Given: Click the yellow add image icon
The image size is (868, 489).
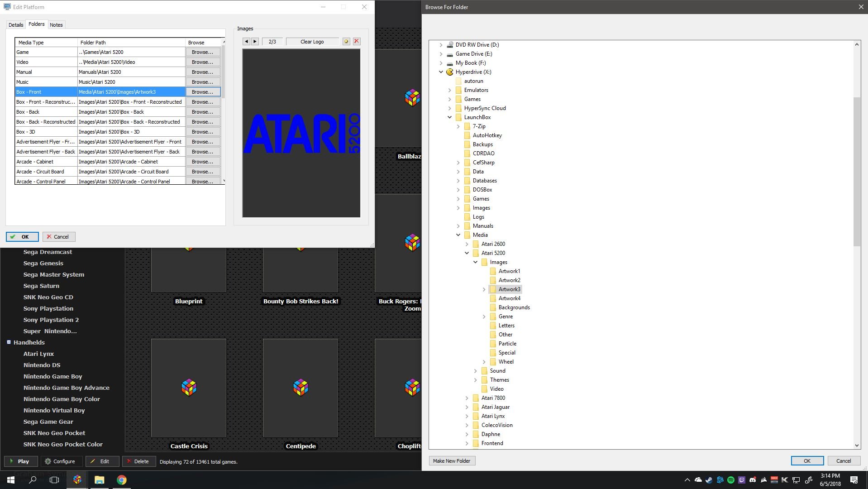Looking at the screenshot, I should coord(346,42).
